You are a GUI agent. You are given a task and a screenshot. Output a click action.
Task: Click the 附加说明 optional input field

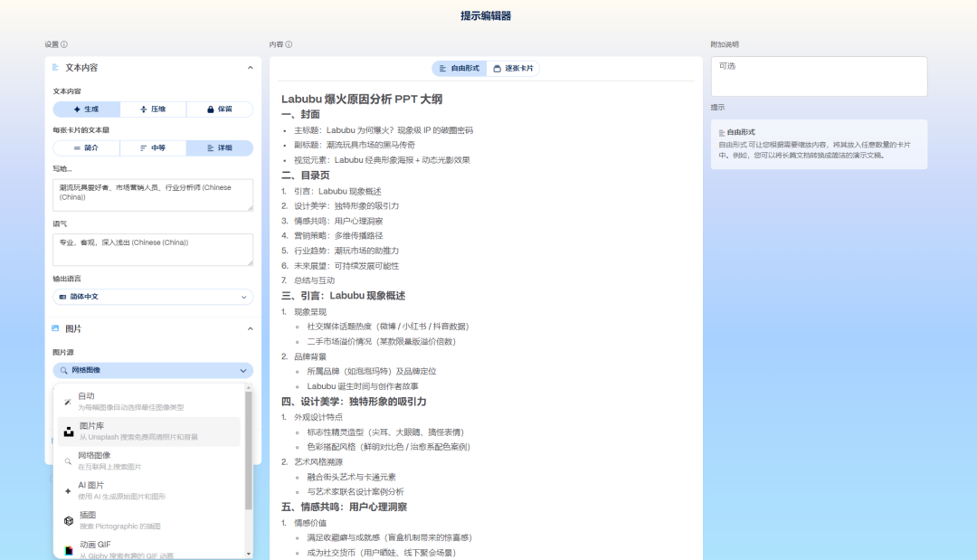(819, 76)
